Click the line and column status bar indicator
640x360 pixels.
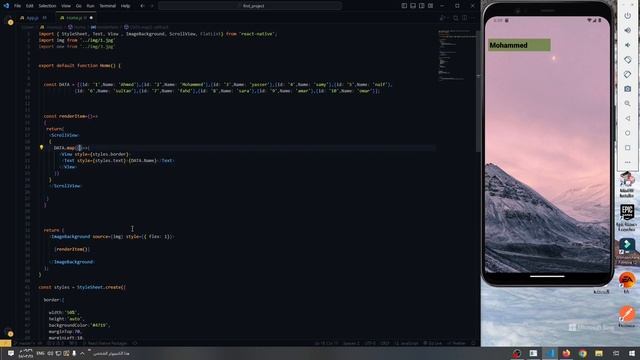(327, 343)
